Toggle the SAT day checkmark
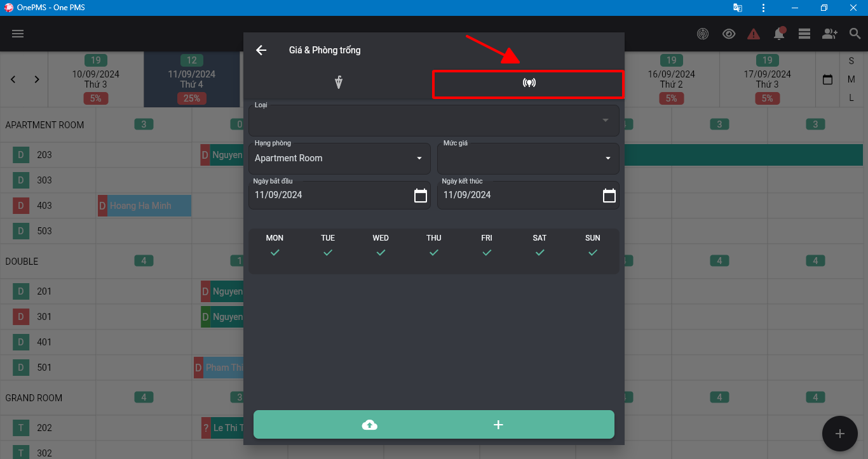Image resolution: width=868 pixels, height=459 pixels. 539,253
